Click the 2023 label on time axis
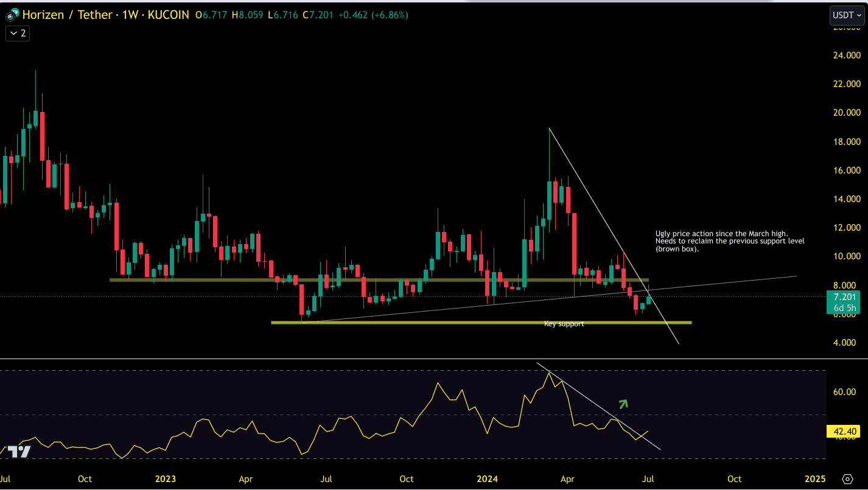 [164, 478]
